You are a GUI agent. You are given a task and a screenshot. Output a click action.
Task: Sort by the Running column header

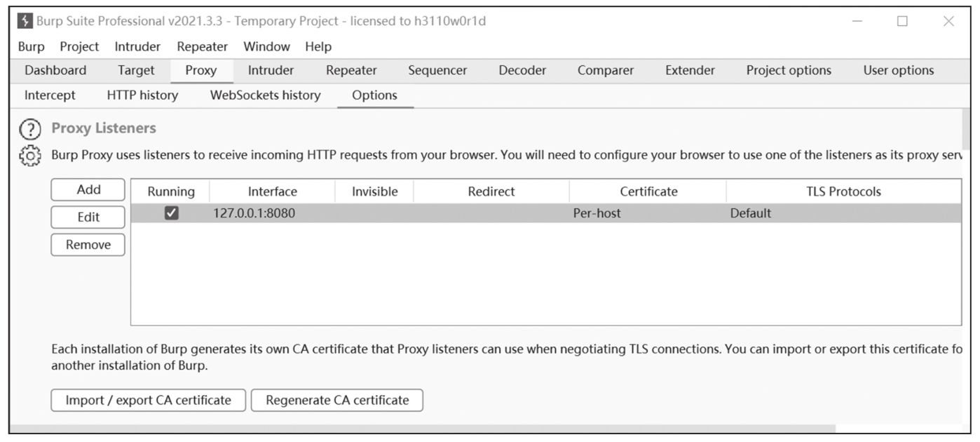click(170, 192)
